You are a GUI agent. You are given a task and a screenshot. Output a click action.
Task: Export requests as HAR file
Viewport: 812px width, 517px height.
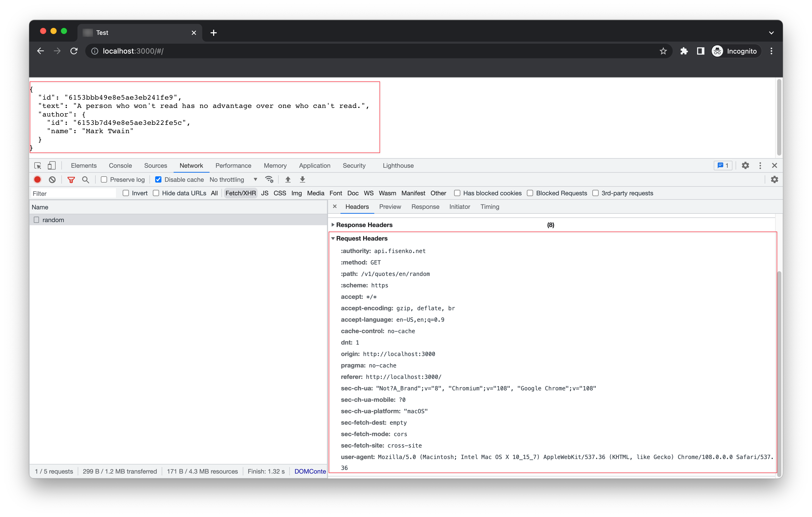tap(302, 179)
